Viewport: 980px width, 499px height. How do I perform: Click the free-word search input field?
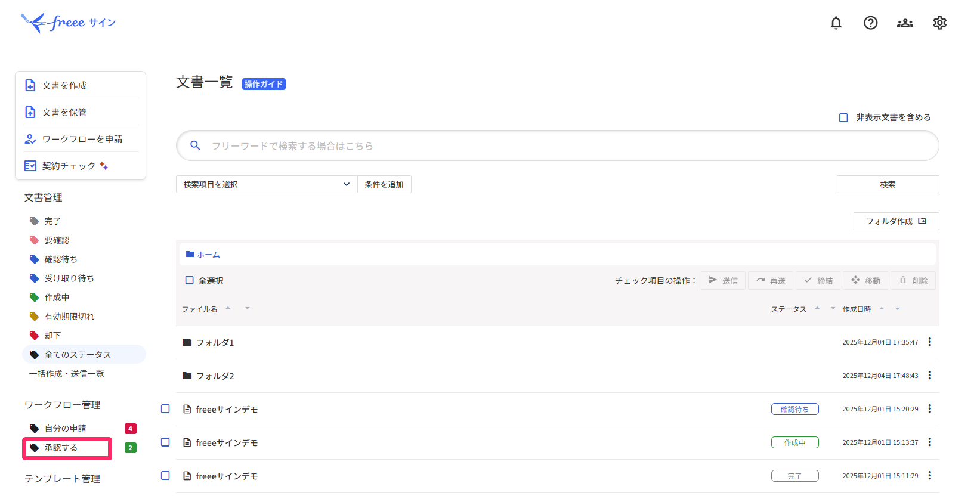pyautogui.click(x=558, y=145)
